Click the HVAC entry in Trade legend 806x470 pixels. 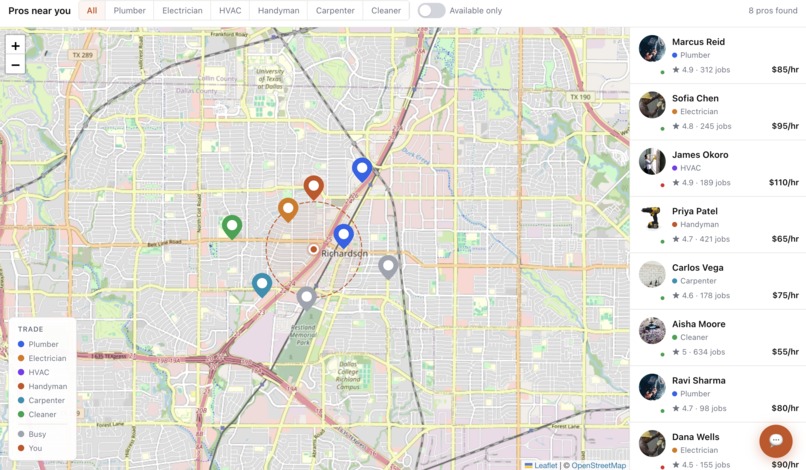[x=34, y=372]
